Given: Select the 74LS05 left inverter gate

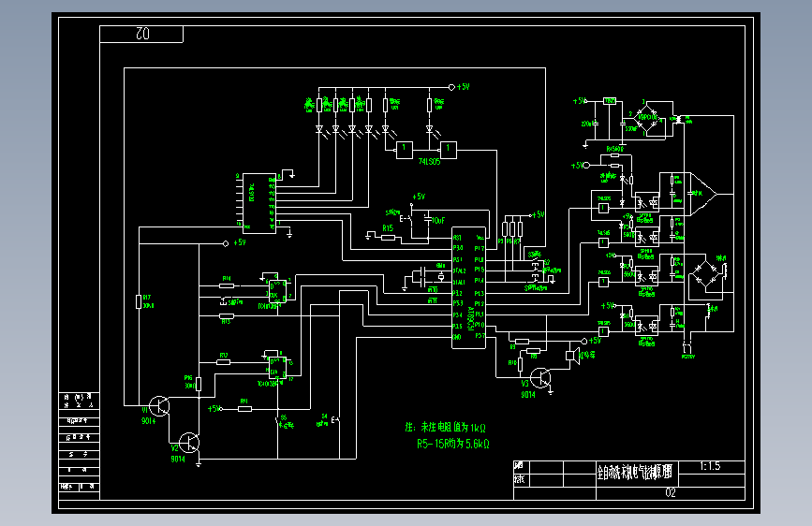Looking at the screenshot, I should [x=405, y=150].
